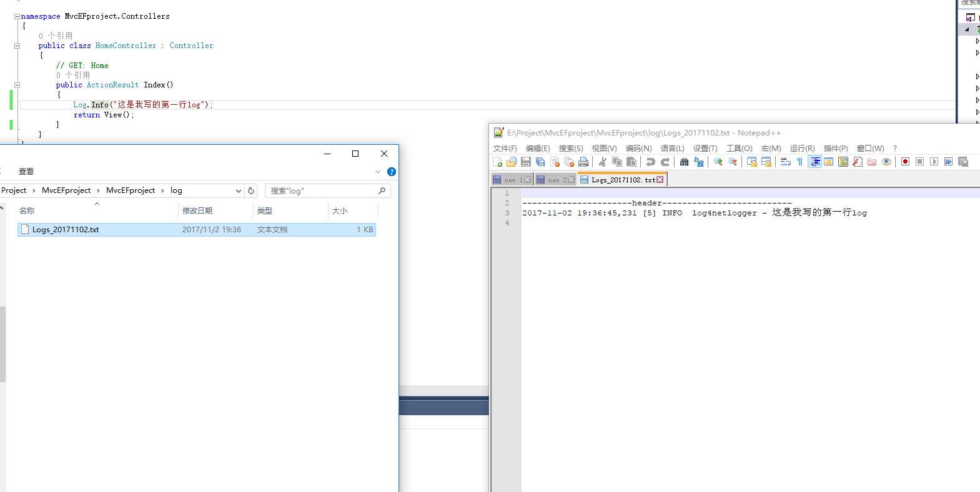The width and height of the screenshot is (980, 492).
Task: Open 编辑(E) menu in Notepad++
Action: pos(538,149)
